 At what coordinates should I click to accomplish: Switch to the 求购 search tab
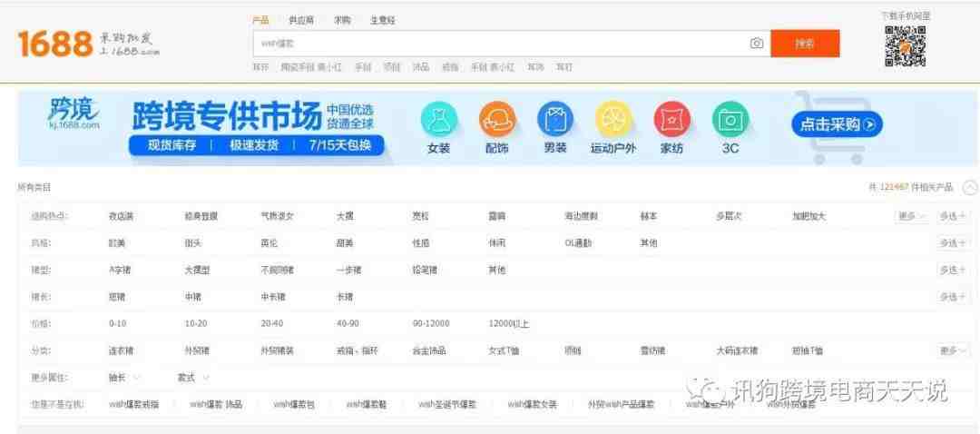pyautogui.click(x=342, y=20)
